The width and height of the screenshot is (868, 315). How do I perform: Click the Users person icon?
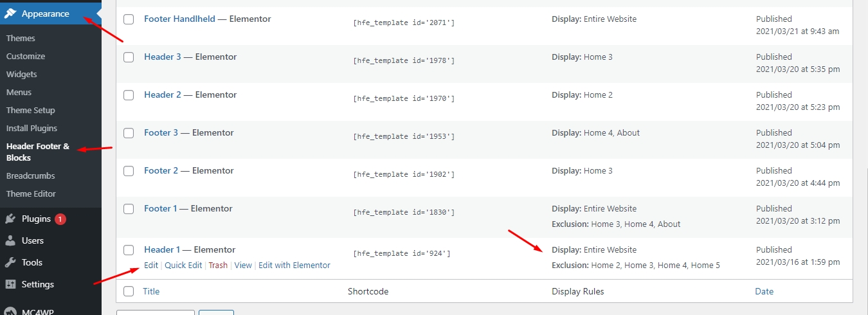pyautogui.click(x=11, y=241)
